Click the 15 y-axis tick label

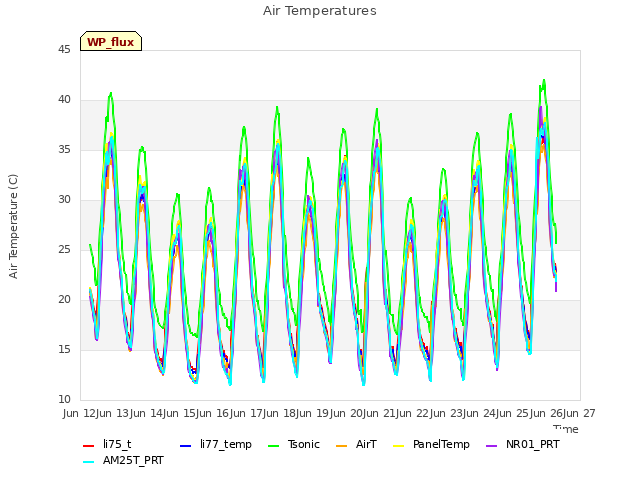pos(64,350)
